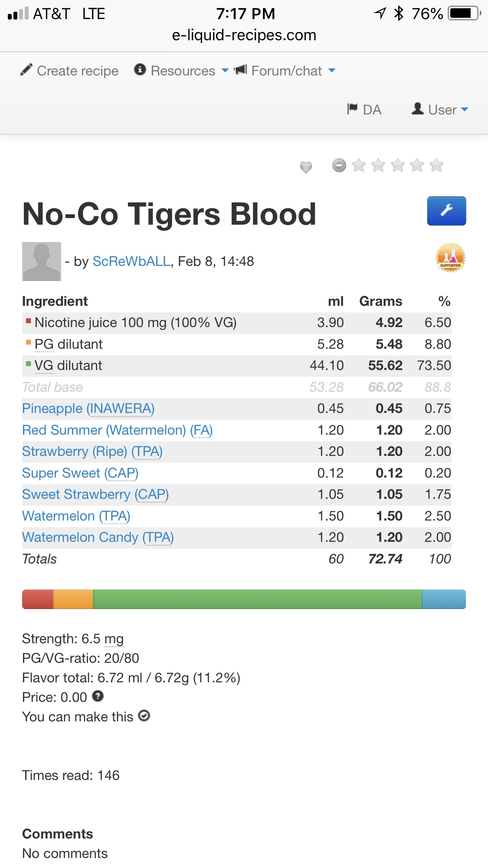Tap the e-liquid-recipes.com address bar
The image size is (488, 868).
244,35
